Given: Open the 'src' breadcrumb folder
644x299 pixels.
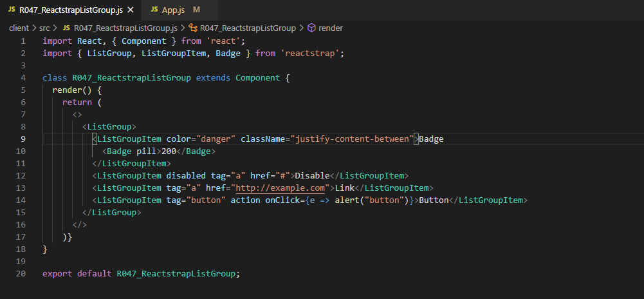Looking at the screenshot, I should point(44,28).
